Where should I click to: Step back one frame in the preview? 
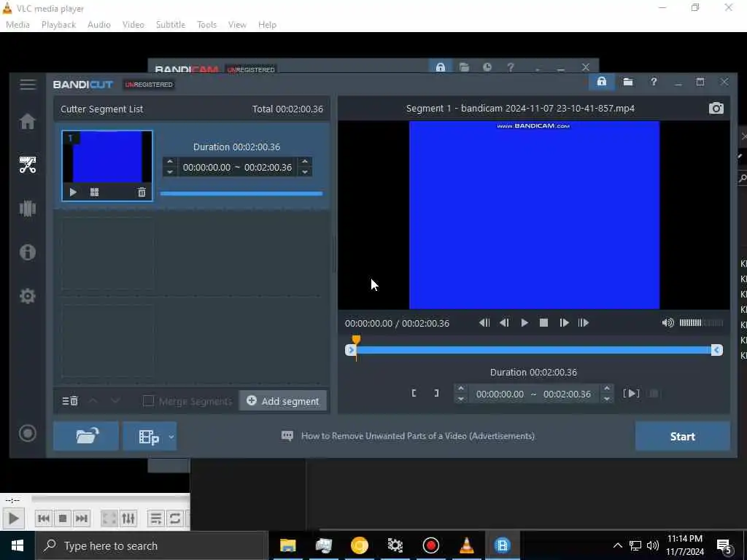pyautogui.click(x=504, y=323)
